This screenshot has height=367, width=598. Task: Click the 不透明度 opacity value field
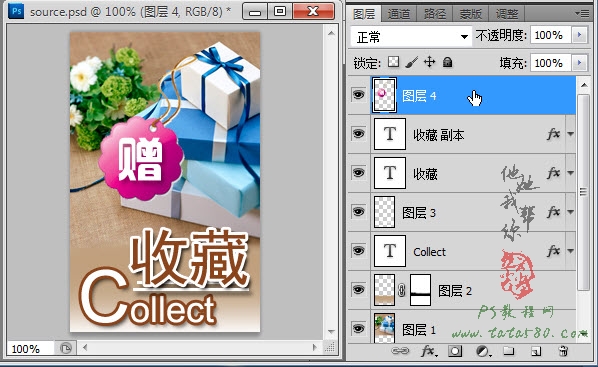point(550,35)
